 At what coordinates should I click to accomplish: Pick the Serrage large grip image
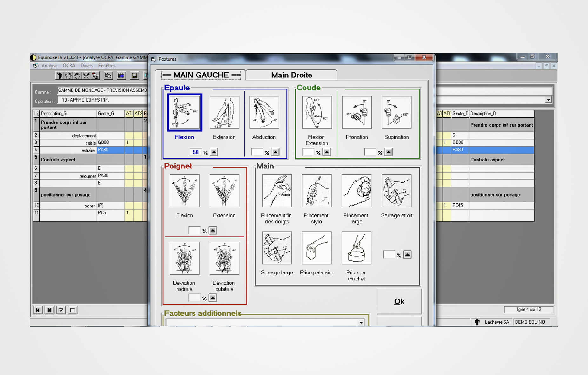click(277, 248)
